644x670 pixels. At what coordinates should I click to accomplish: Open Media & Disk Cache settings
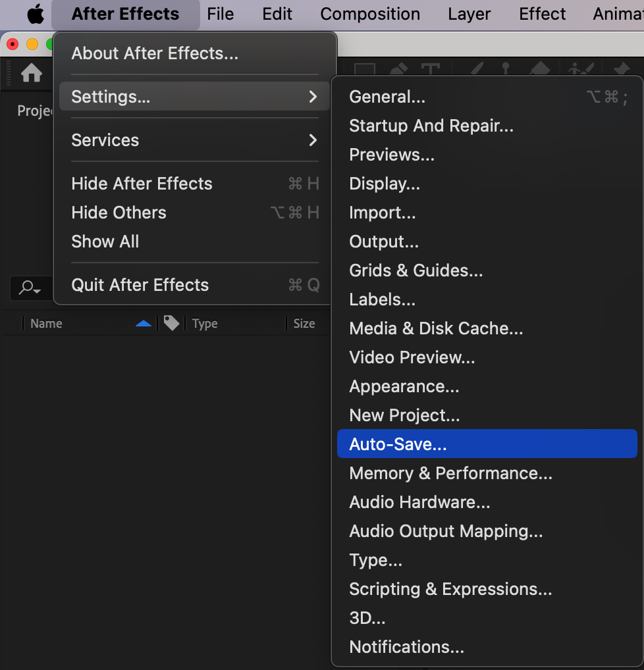point(436,328)
